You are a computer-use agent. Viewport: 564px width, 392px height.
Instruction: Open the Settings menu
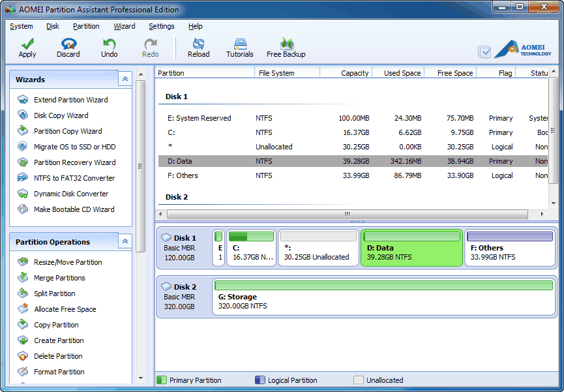point(162,26)
